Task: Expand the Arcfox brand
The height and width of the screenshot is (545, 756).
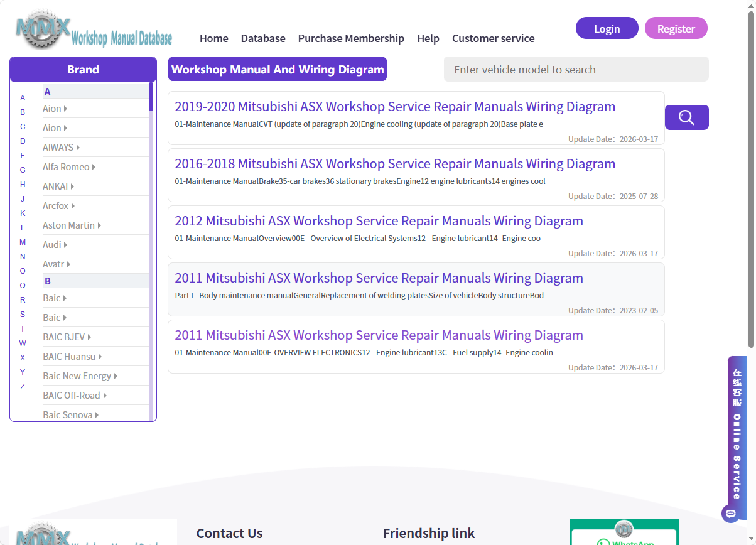Action: tap(59, 206)
